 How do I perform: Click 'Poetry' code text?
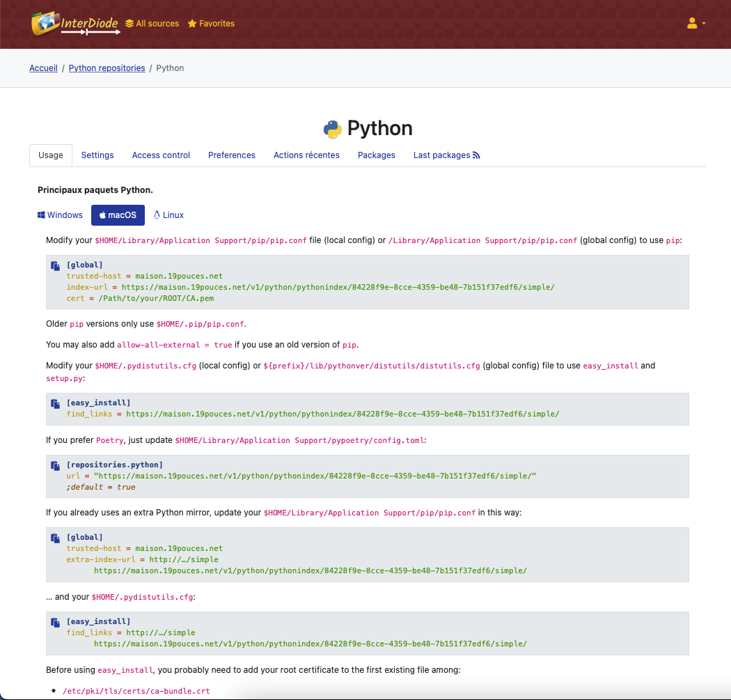click(x=109, y=440)
